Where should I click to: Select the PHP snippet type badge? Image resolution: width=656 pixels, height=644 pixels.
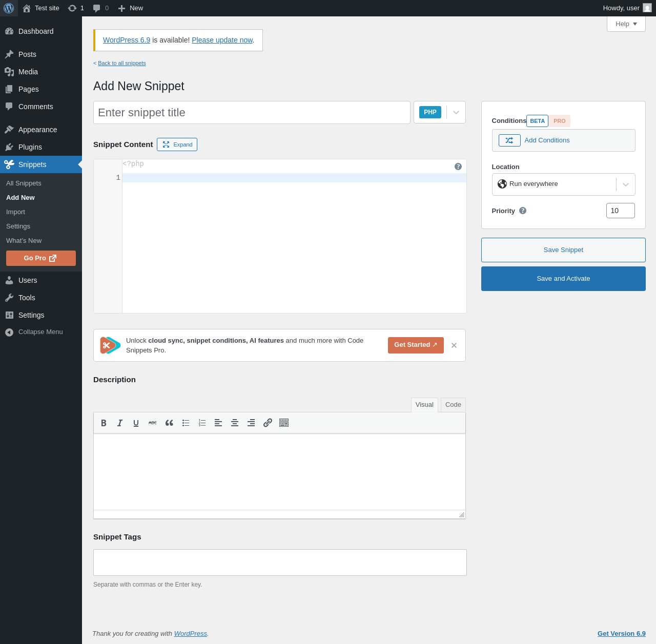[430, 112]
